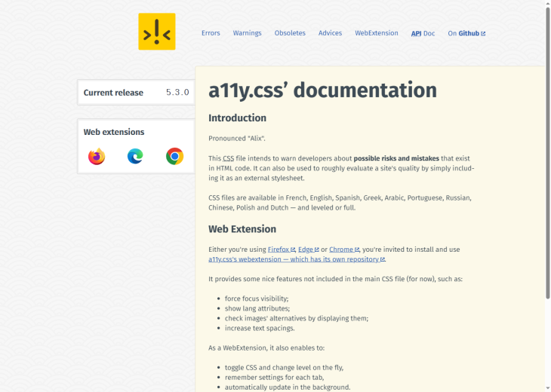Click the Firefox text link
This screenshot has height=392, width=551.
click(281, 250)
